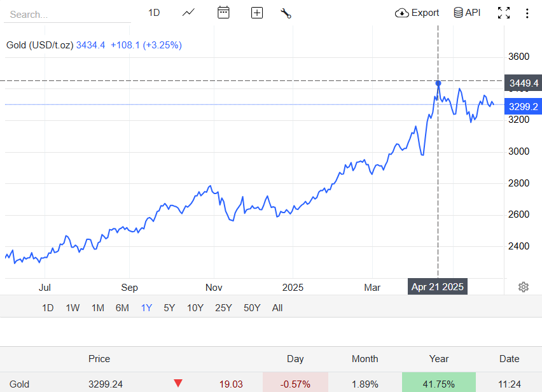This screenshot has height=392, width=542.
Task: Open chart settings gear icon
Action: (524, 287)
